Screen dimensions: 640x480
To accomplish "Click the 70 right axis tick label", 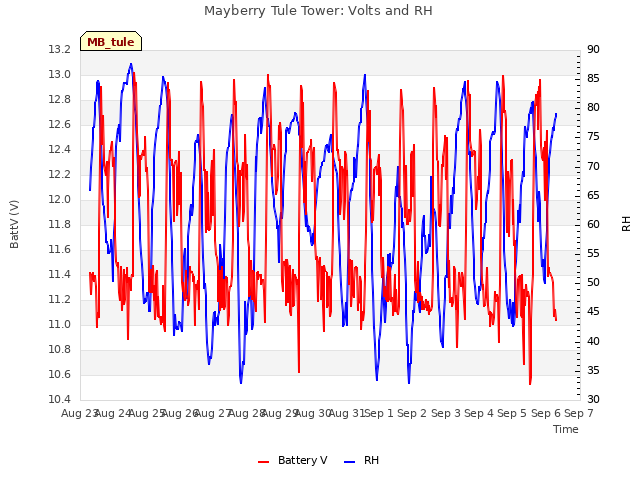I will (x=593, y=166).
